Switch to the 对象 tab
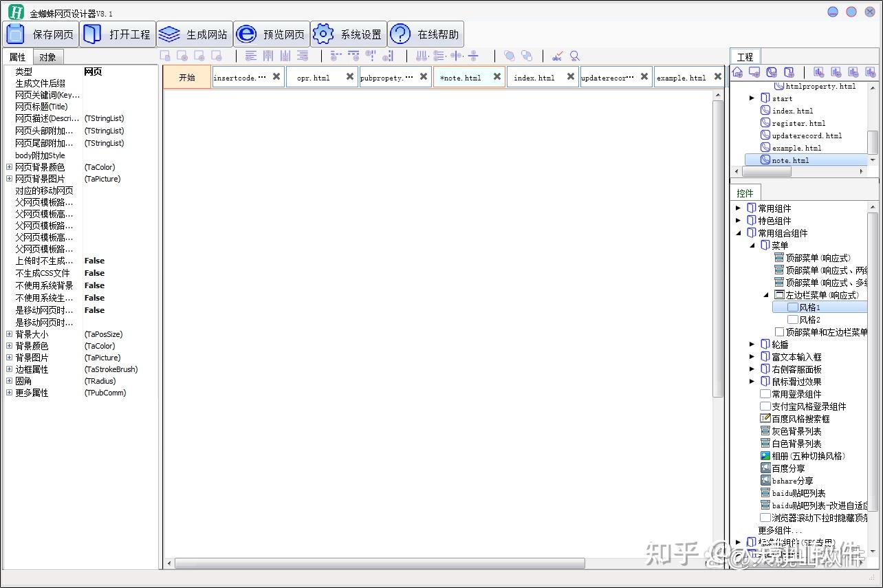883x588 pixels. [x=47, y=57]
